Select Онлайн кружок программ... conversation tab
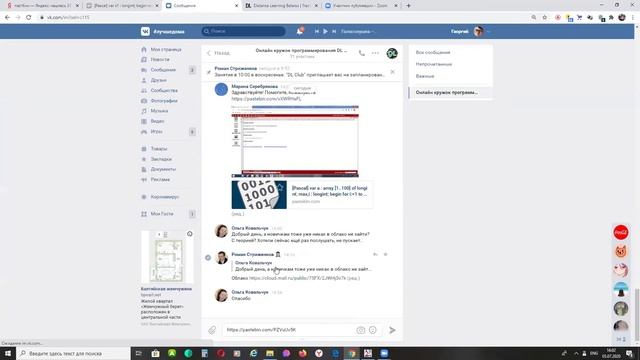 pyautogui.click(x=450, y=93)
